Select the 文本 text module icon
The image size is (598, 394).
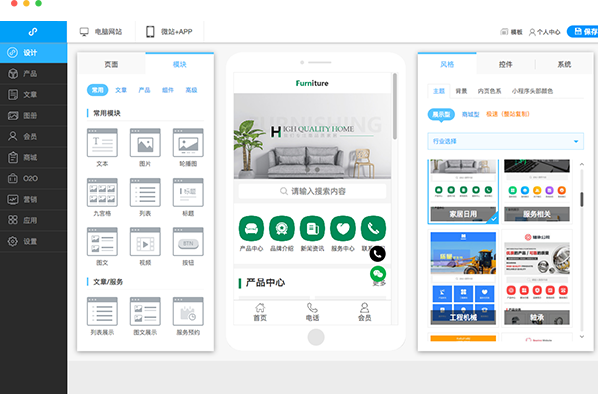coord(102,143)
